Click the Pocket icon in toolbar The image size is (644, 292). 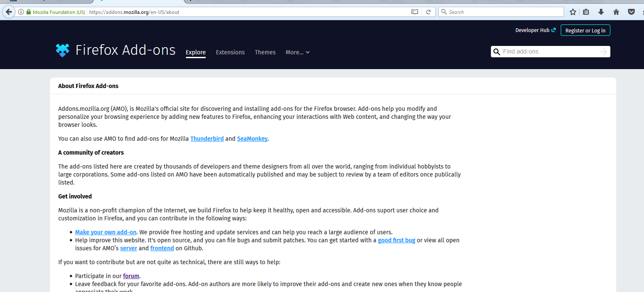pos(631,12)
